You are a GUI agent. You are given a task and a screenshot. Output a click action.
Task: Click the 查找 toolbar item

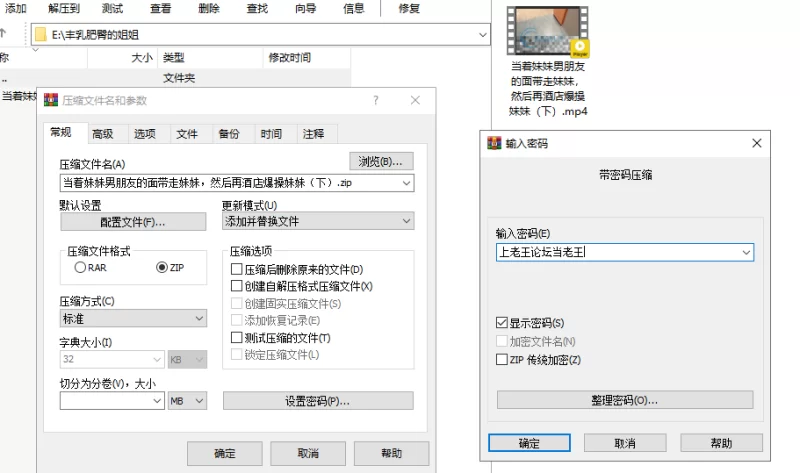tap(257, 8)
